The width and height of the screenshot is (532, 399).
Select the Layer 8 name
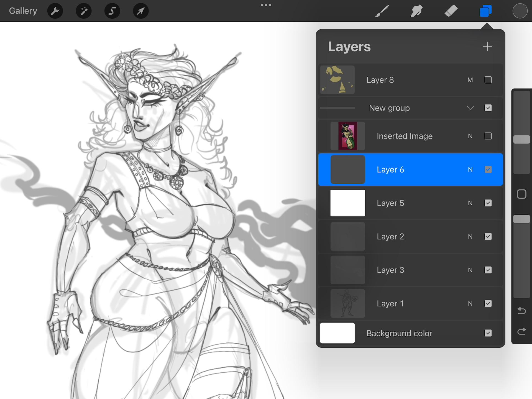pyautogui.click(x=380, y=80)
